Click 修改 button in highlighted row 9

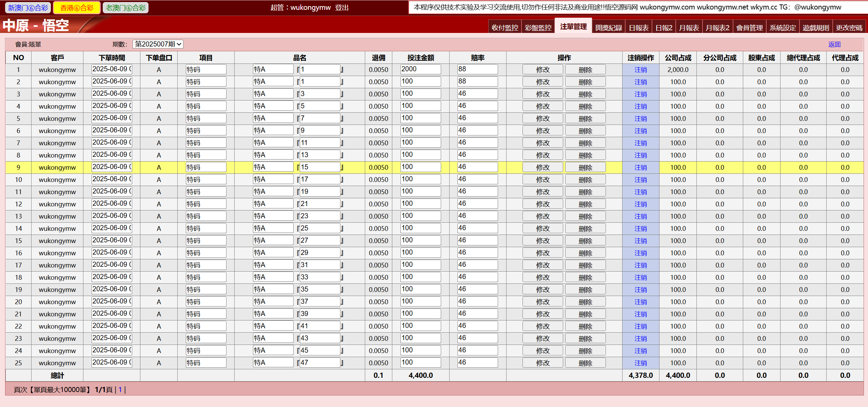click(542, 167)
